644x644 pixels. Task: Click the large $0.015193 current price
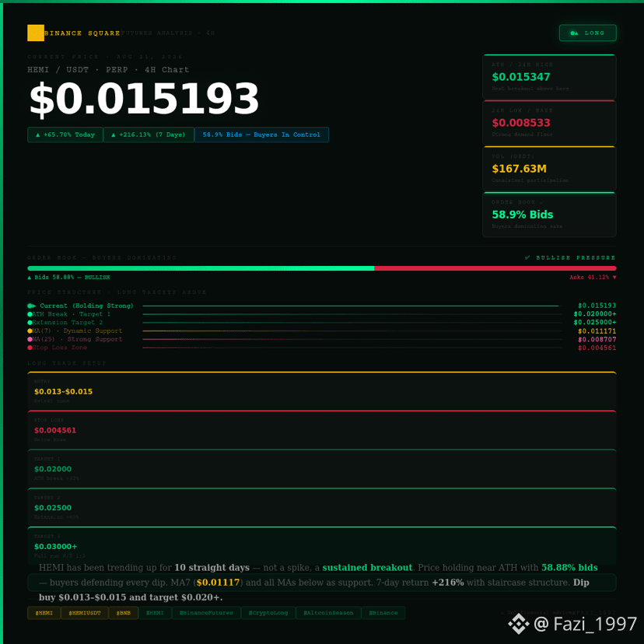[144, 99]
